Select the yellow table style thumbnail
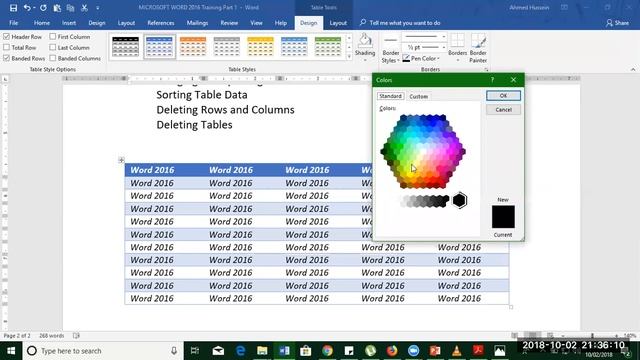This screenshot has width=640, height=360. pyautogui.click(x=260, y=47)
